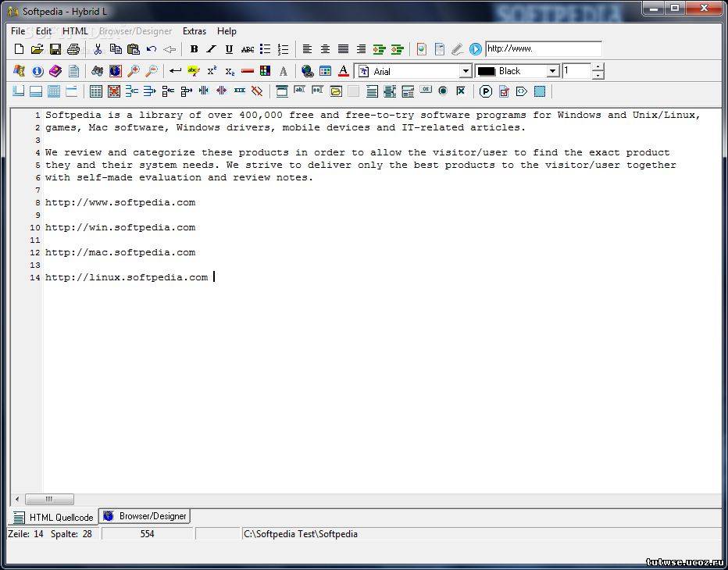Insert a table using the grid icon
Viewport: 728px width, 570px height.
tap(96, 91)
